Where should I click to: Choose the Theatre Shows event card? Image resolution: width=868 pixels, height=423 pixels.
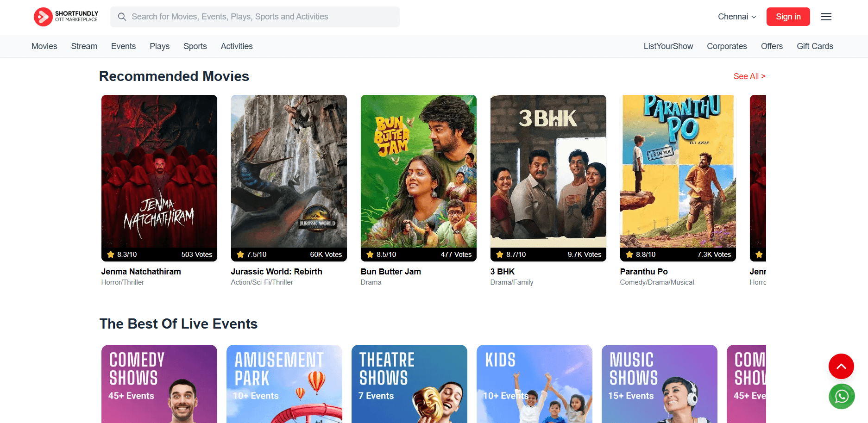[409, 384]
